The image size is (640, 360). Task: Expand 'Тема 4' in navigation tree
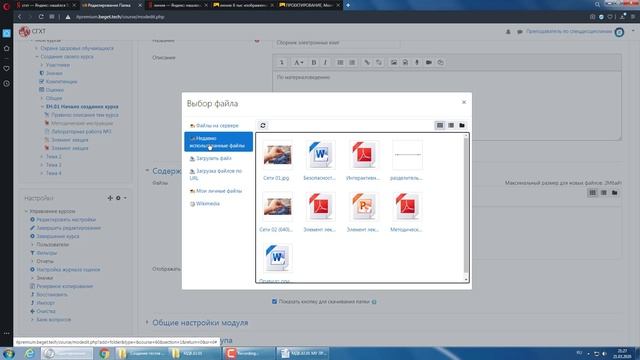click(42, 173)
